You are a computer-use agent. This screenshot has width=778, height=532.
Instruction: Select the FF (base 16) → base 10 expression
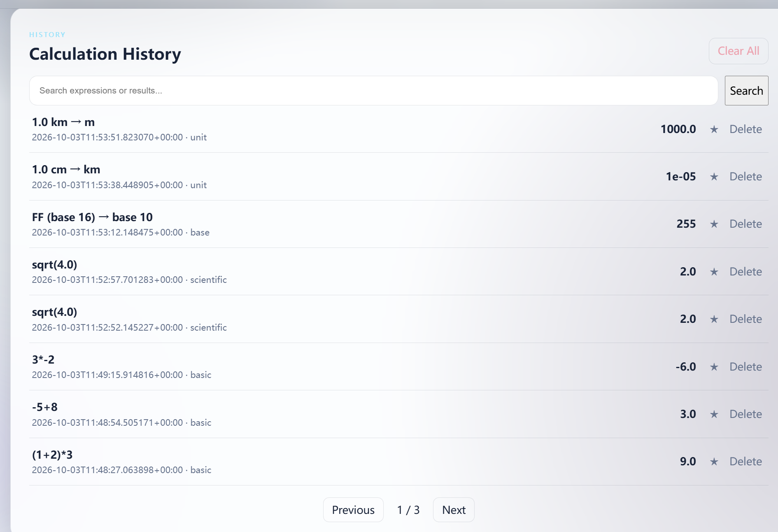coord(92,217)
